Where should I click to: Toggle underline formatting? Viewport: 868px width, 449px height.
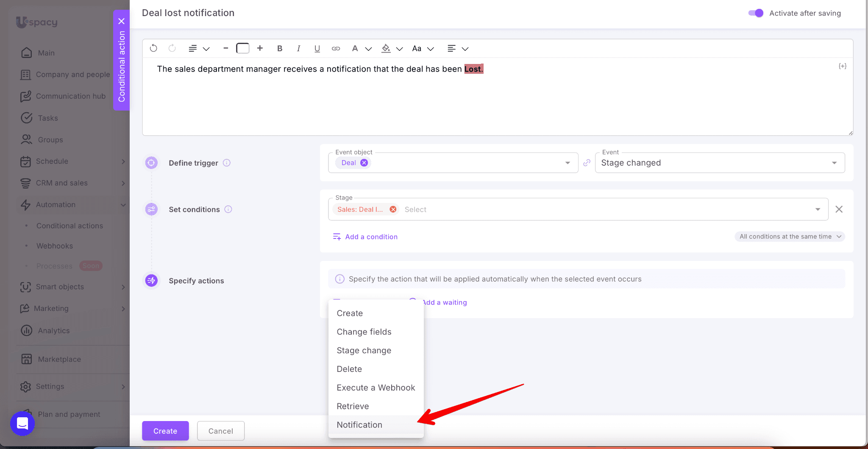tap(317, 48)
